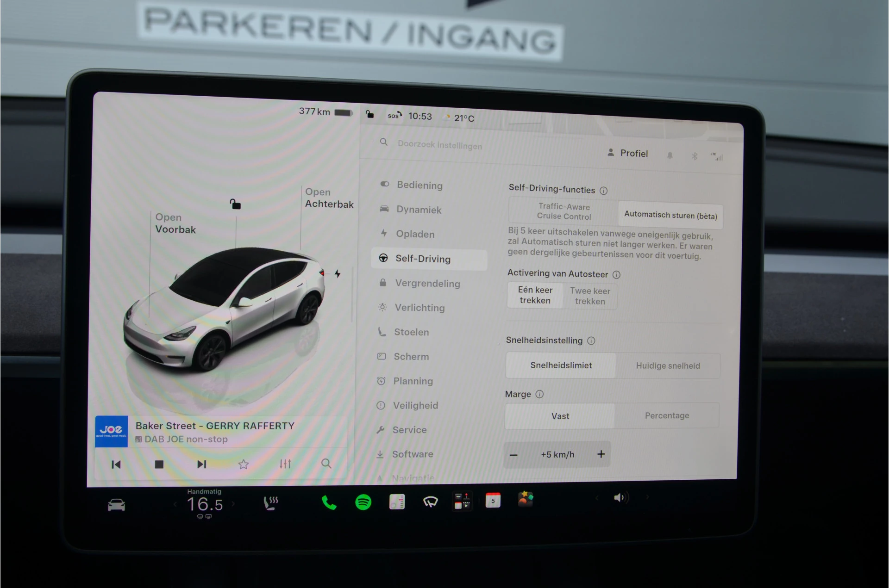Select Traffic-Aware Cruise Control option
The width and height of the screenshot is (889, 588).
(x=564, y=211)
